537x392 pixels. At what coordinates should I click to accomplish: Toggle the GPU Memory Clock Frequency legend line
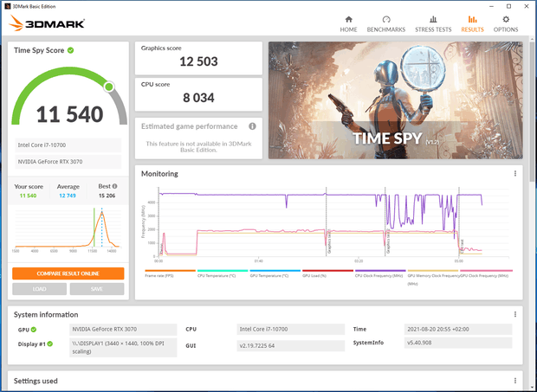pyautogui.click(x=433, y=277)
